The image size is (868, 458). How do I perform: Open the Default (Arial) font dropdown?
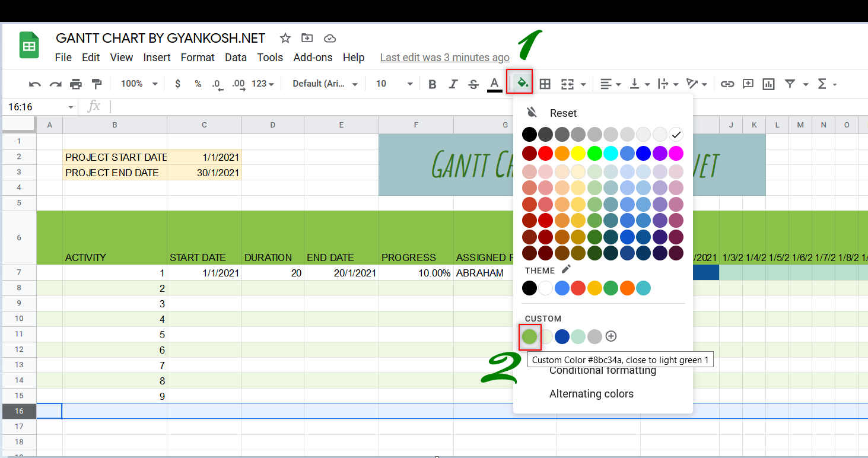pyautogui.click(x=325, y=84)
